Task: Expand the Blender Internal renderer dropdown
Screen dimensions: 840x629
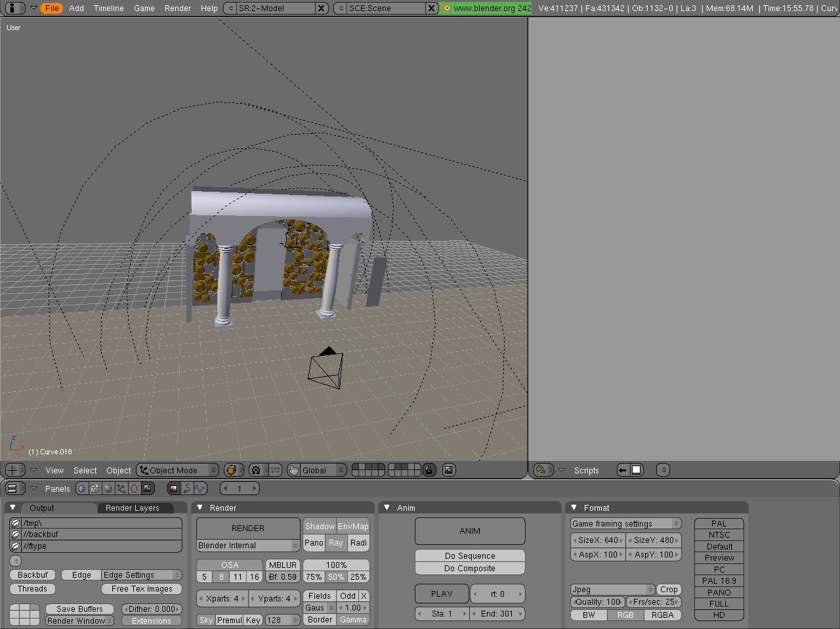Action: tap(248, 546)
